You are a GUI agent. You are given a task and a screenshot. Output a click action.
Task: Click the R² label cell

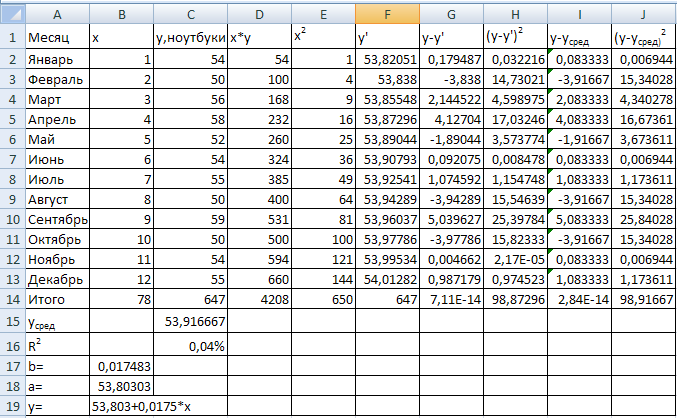(57, 345)
